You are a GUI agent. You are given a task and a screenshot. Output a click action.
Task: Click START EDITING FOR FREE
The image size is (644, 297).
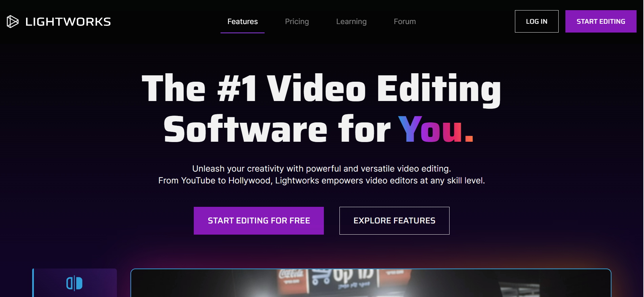point(258,221)
